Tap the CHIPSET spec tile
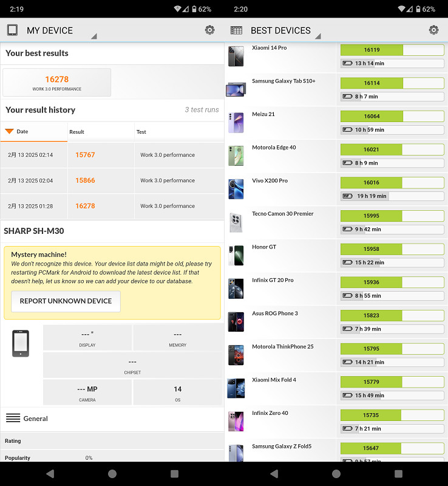This screenshot has width=448, height=486. (x=132, y=365)
